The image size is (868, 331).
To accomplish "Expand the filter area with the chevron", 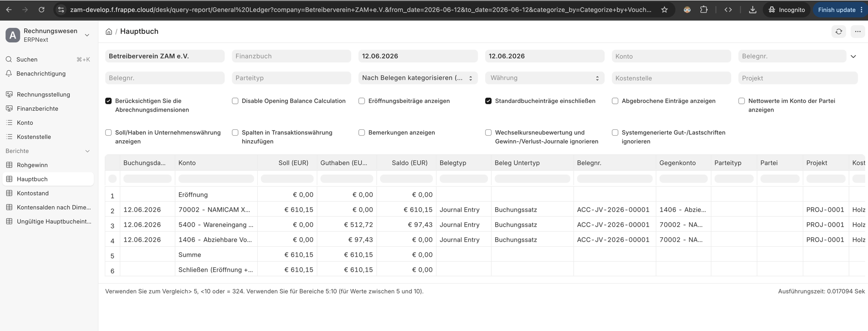I will (x=853, y=56).
